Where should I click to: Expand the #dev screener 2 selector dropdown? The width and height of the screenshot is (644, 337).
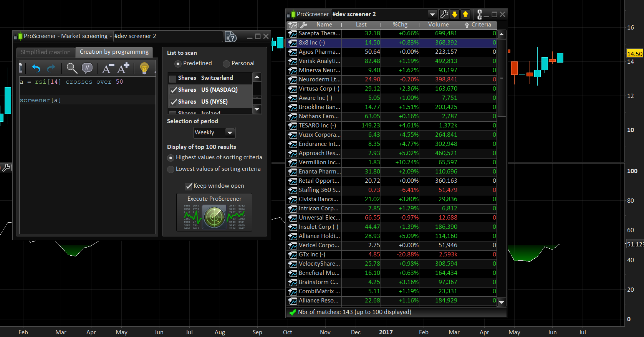(x=433, y=15)
